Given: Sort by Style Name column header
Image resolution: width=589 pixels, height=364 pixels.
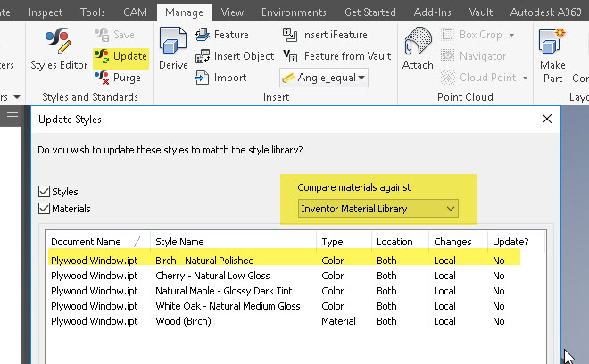Looking at the screenshot, I should click(233, 242).
